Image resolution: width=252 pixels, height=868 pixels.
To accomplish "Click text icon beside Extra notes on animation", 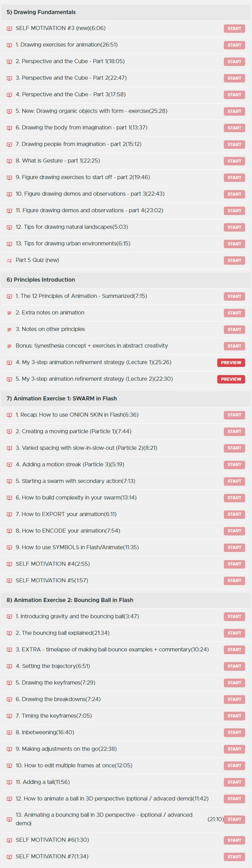I will click(10, 313).
